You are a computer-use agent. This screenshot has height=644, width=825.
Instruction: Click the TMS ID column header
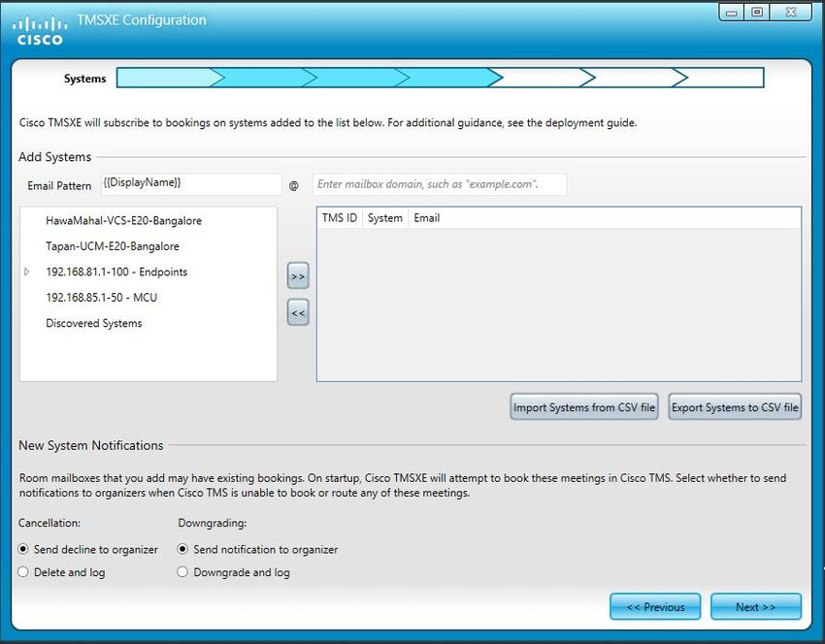340,218
